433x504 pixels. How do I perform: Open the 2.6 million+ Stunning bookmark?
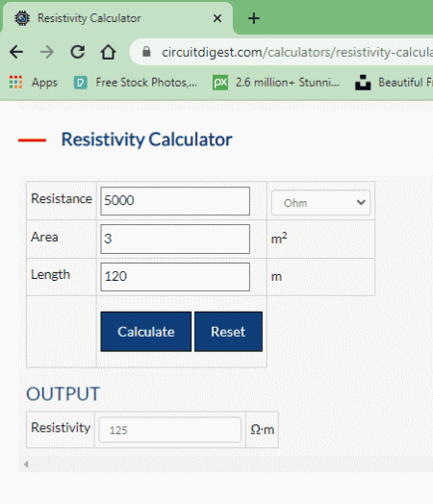(x=276, y=83)
